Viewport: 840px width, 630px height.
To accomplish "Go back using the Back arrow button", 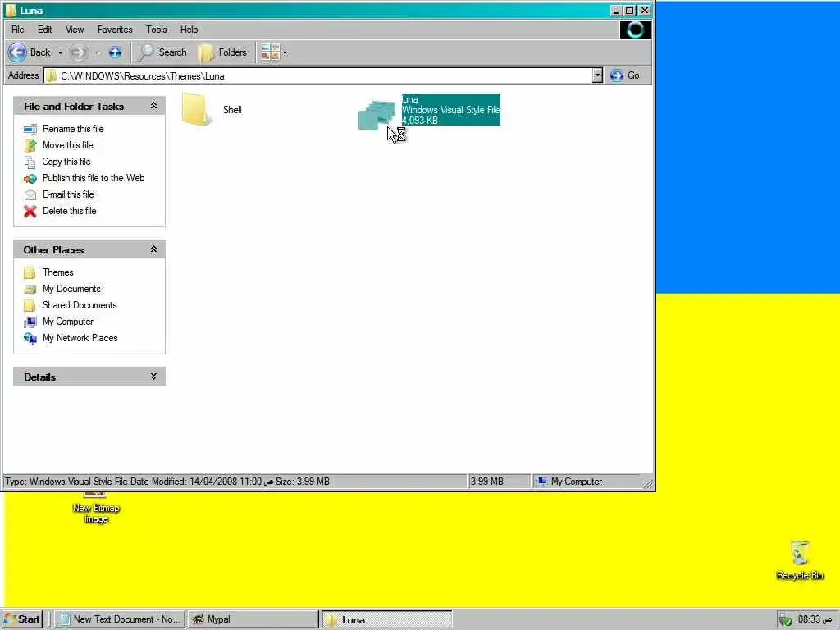I will pyautogui.click(x=29, y=52).
